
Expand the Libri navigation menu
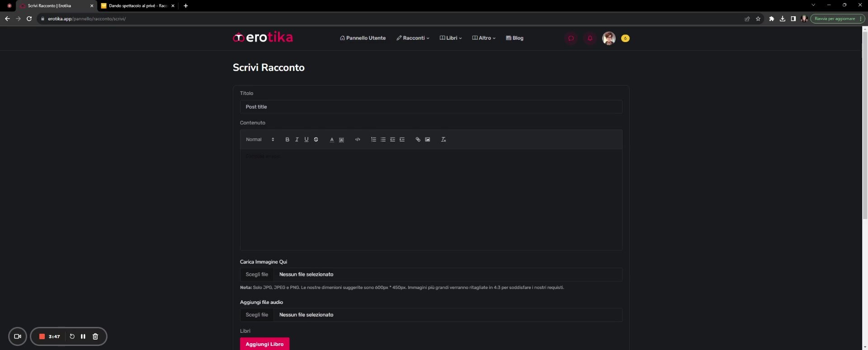451,38
